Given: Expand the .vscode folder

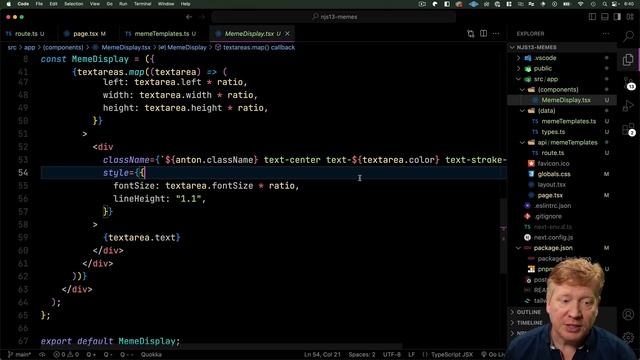Looking at the screenshot, I should click(x=519, y=58).
